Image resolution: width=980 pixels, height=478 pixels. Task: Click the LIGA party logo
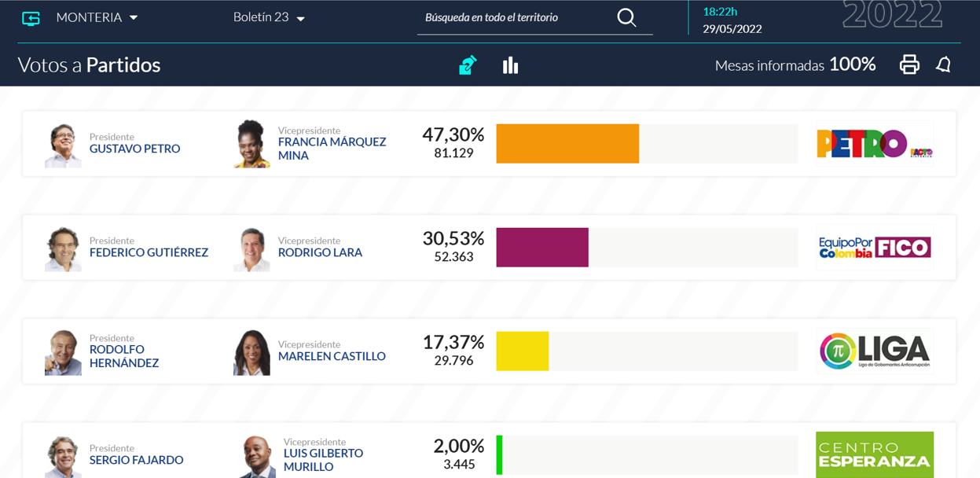pos(875,351)
